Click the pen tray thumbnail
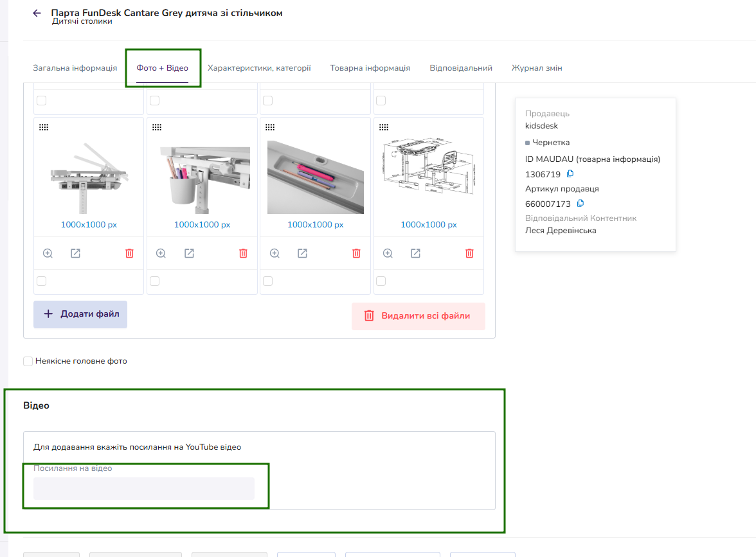Screen dimensions: 756x557 pos(316,177)
